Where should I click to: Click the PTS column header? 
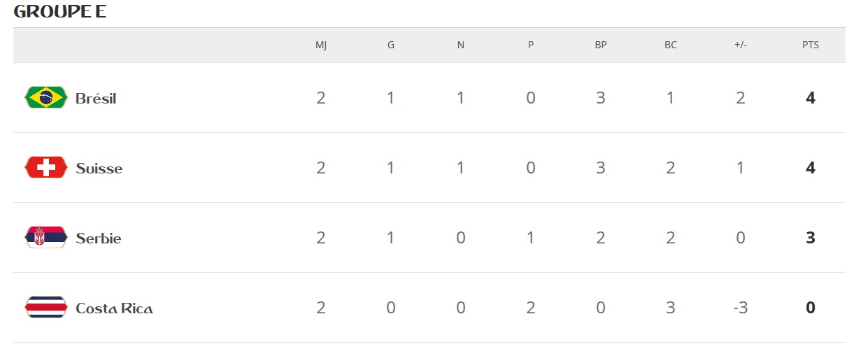tap(810, 45)
